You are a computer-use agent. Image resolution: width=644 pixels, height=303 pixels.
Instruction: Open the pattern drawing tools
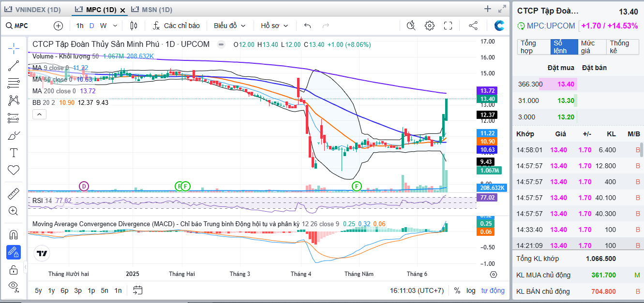[x=14, y=101]
